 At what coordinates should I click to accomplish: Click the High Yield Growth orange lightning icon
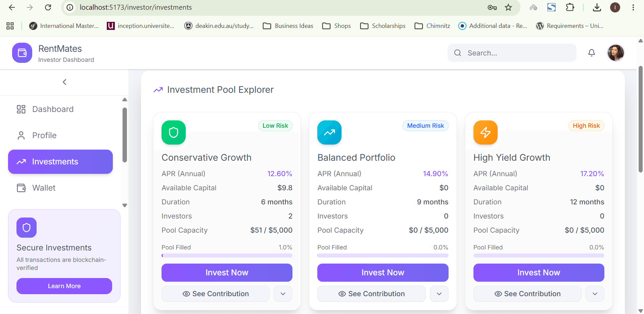coord(486,132)
